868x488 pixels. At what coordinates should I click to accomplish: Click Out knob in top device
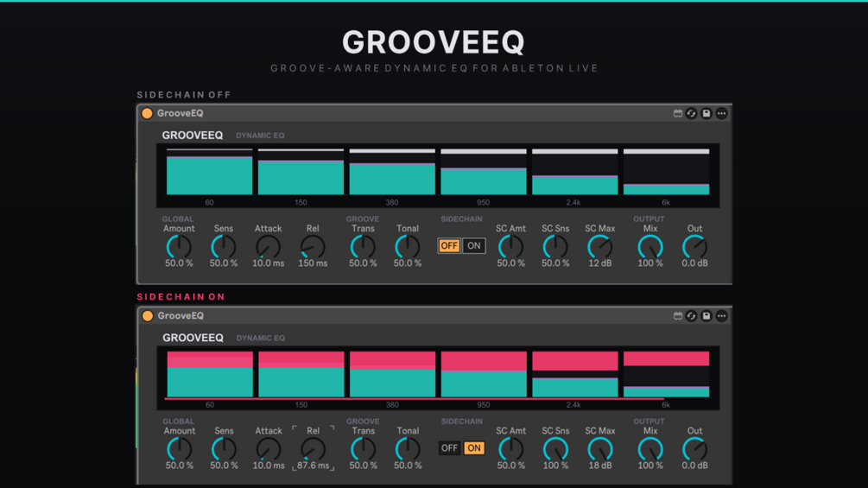[x=694, y=247]
